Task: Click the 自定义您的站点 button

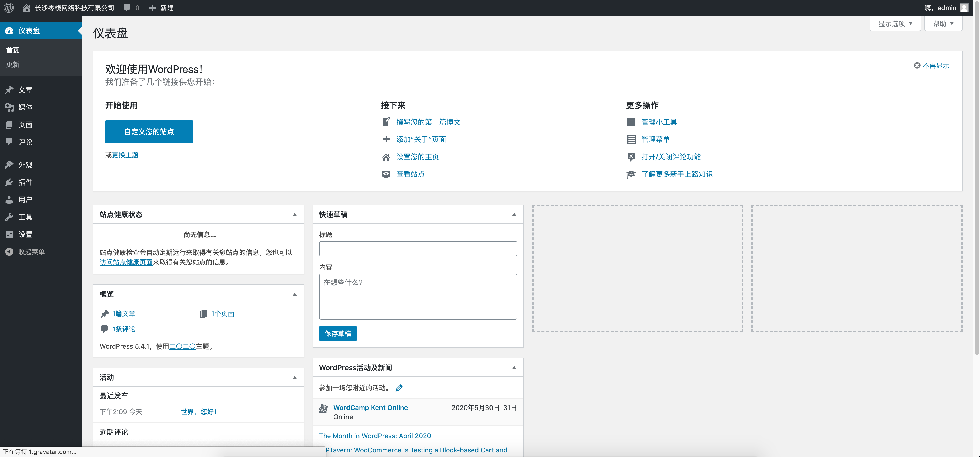Action: [x=149, y=132]
